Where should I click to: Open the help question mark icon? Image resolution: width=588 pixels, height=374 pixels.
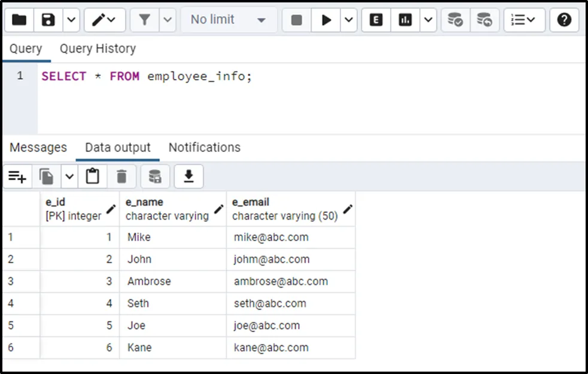(563, 20)
